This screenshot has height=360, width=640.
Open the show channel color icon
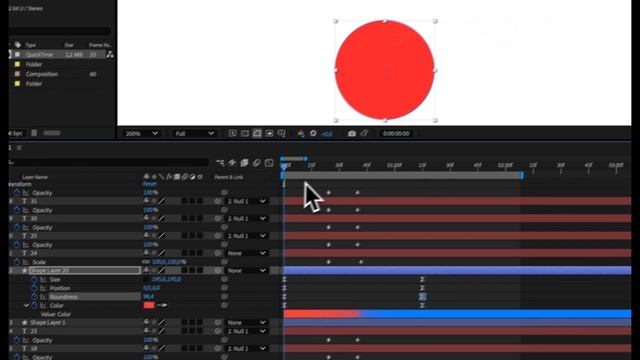coord(301,133)
